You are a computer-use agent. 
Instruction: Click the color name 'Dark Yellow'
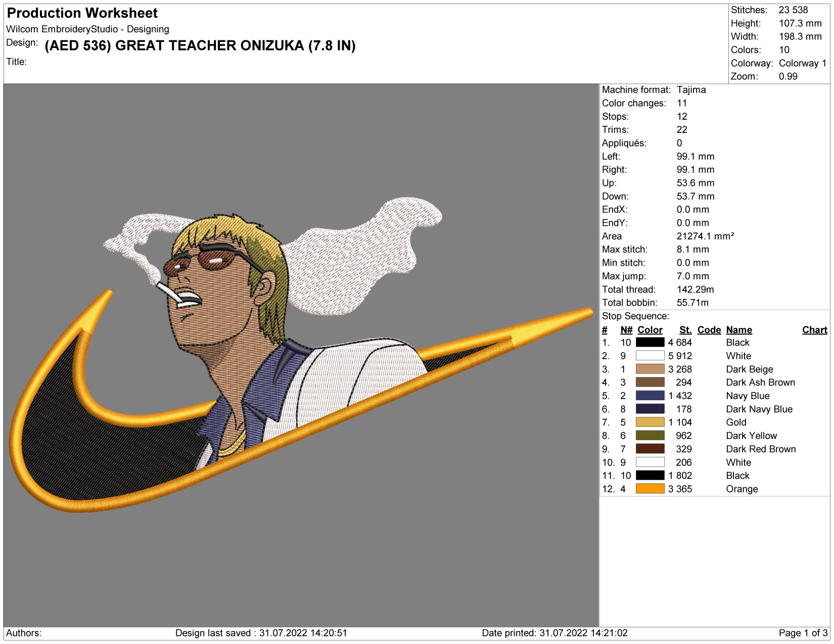point(752,435)
